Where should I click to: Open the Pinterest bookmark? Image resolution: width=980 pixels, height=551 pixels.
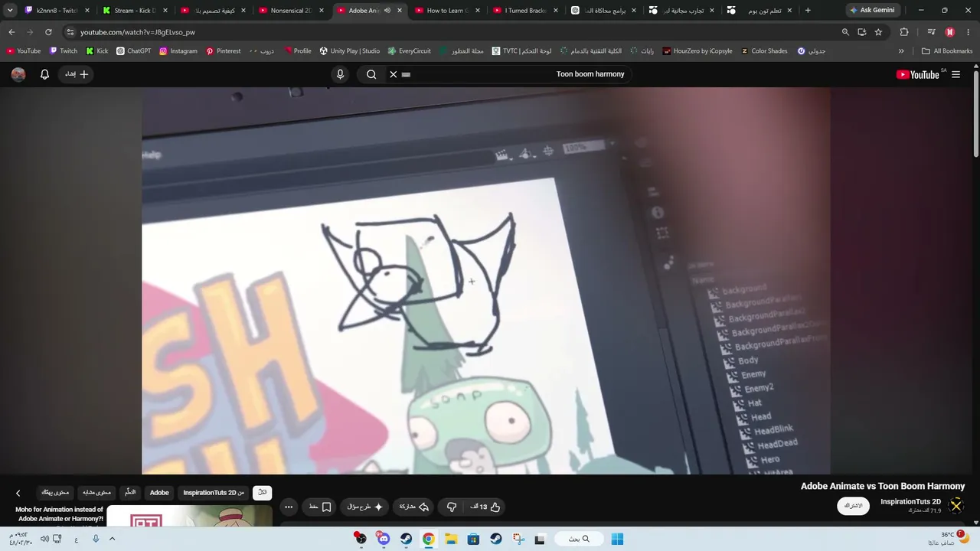click(224, 51)
